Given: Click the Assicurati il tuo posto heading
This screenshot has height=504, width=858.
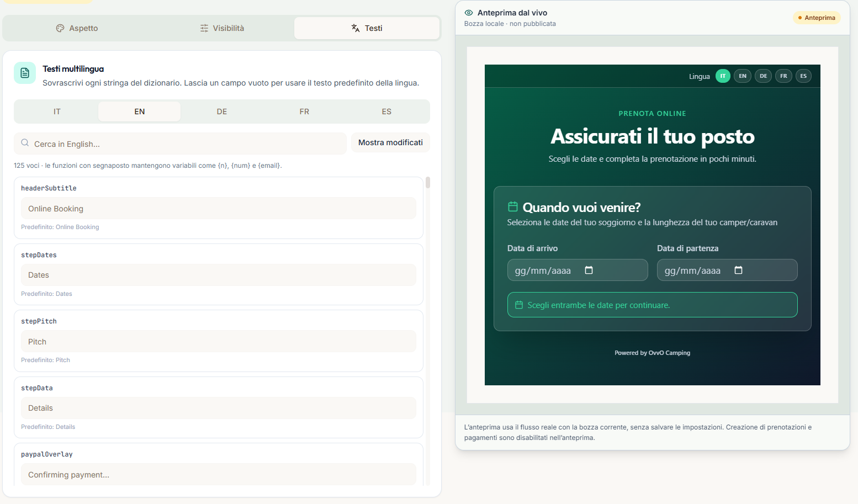Looking at the screenshot, I should tap(652, 136).
